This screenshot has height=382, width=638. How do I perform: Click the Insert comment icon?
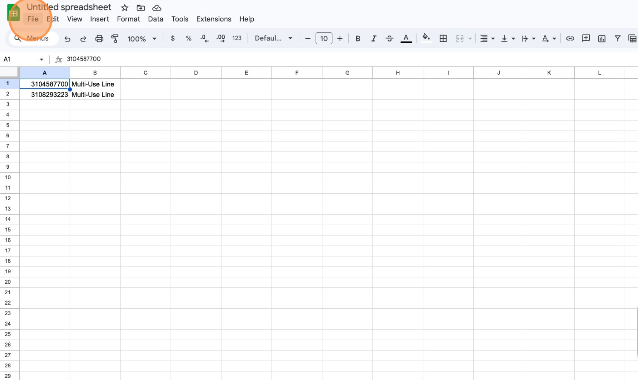pyautogui.click(x=586, y=39)
